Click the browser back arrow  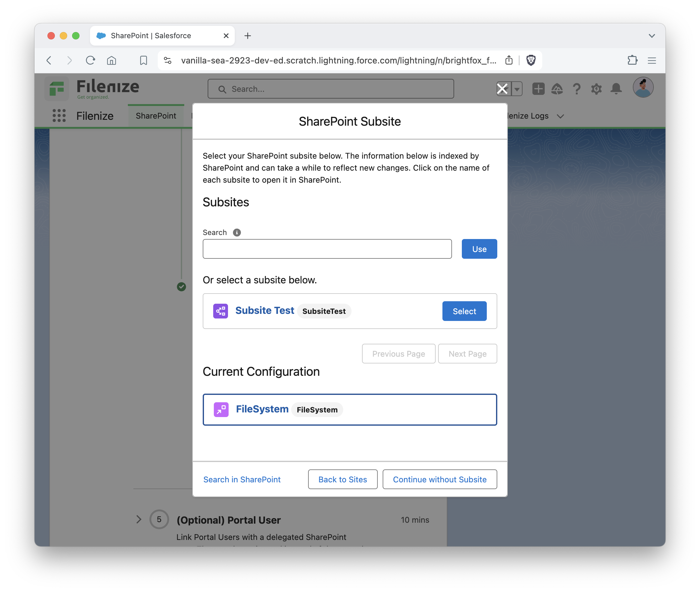(x=49, y=60)
